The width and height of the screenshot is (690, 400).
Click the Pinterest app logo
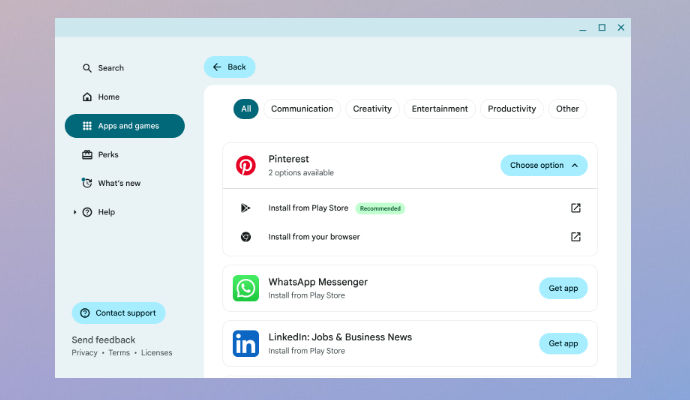point(246,165)
